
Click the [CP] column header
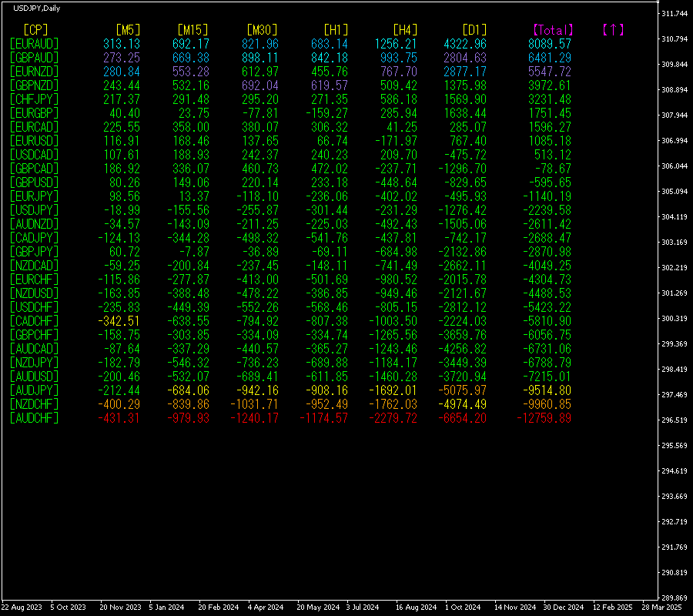35,29
